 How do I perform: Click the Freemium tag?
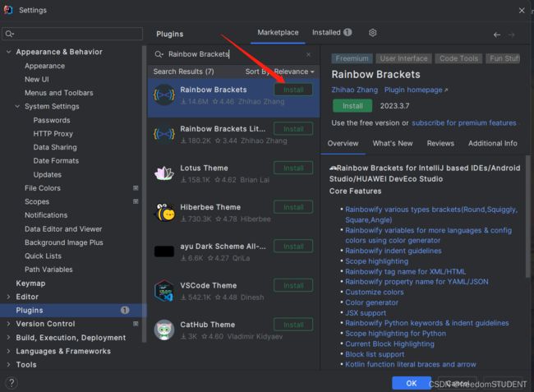tap(352, 58)
